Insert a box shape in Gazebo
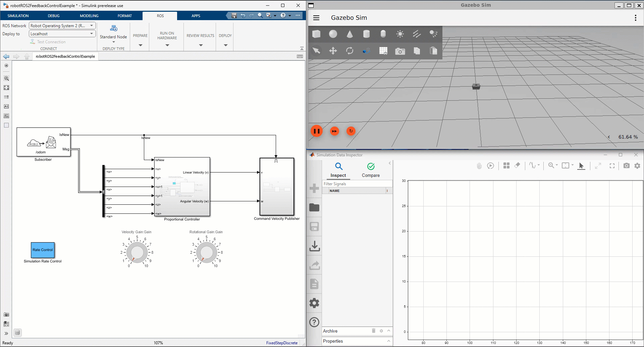 [316, 34]
